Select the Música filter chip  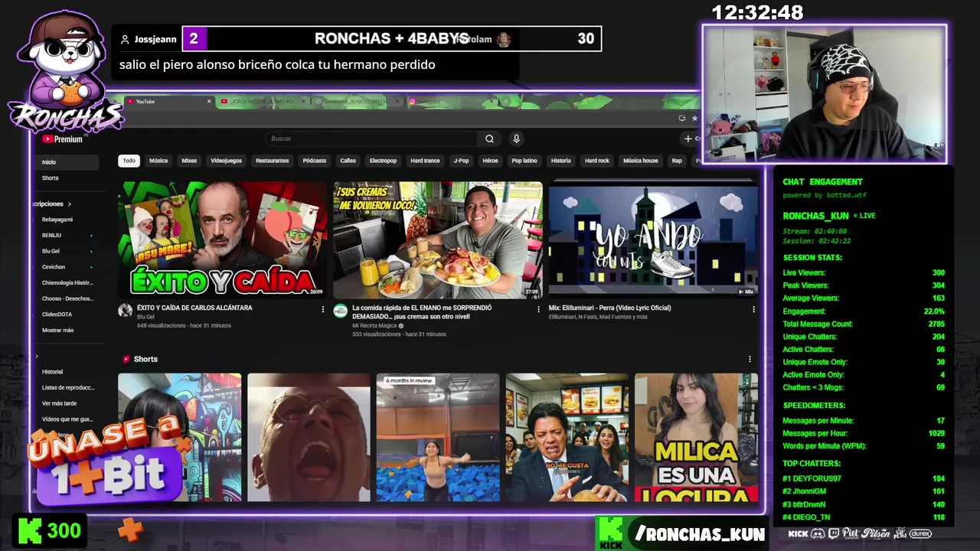tap(158, 161)
